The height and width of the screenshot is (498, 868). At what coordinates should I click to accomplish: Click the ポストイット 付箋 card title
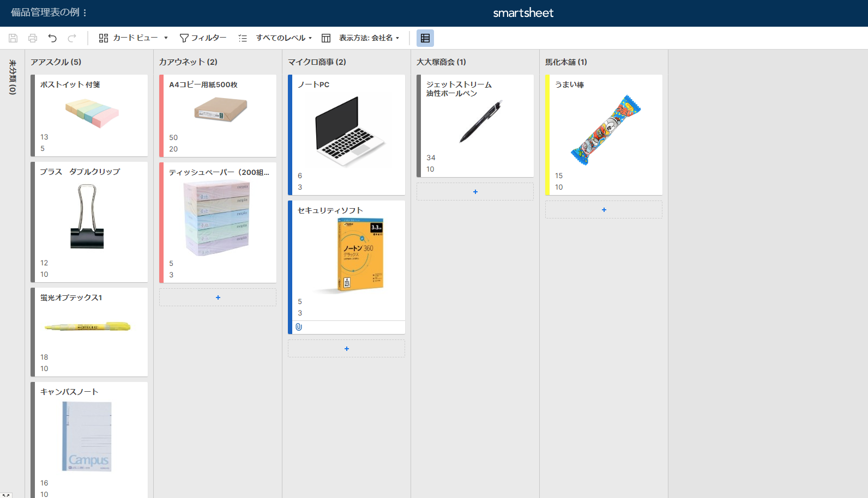click(x=70, y=84)
